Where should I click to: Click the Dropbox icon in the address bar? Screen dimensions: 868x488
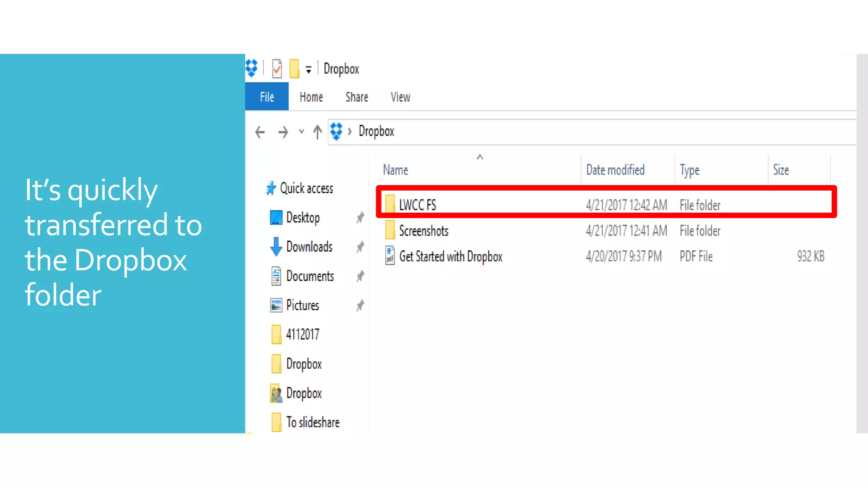pyautogui.click(x=336, y=131)
